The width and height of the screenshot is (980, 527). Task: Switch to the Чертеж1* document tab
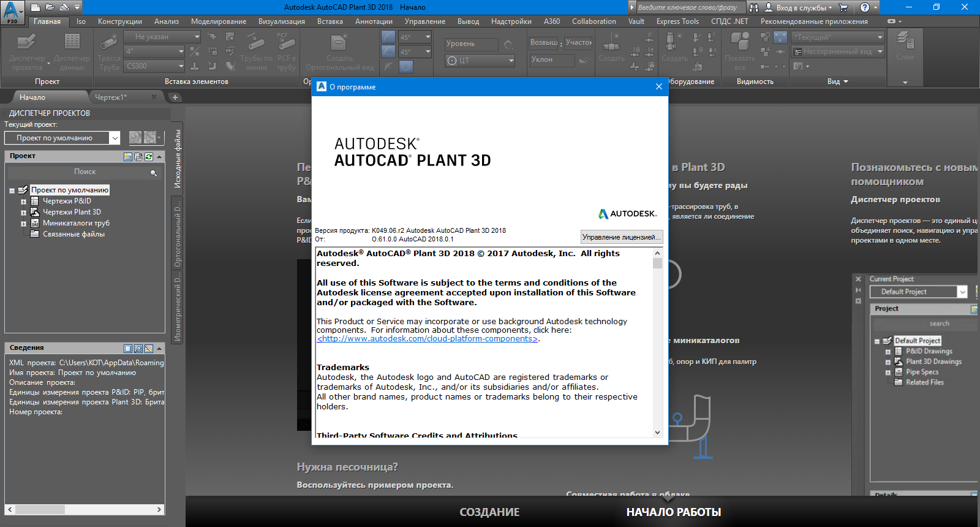click(111, 97)
